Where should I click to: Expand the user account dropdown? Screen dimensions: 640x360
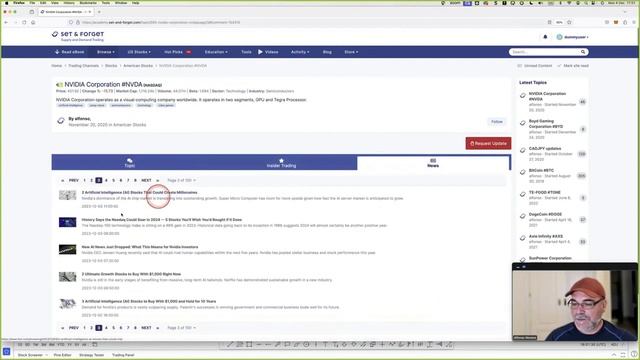click(x=573, y=37)
